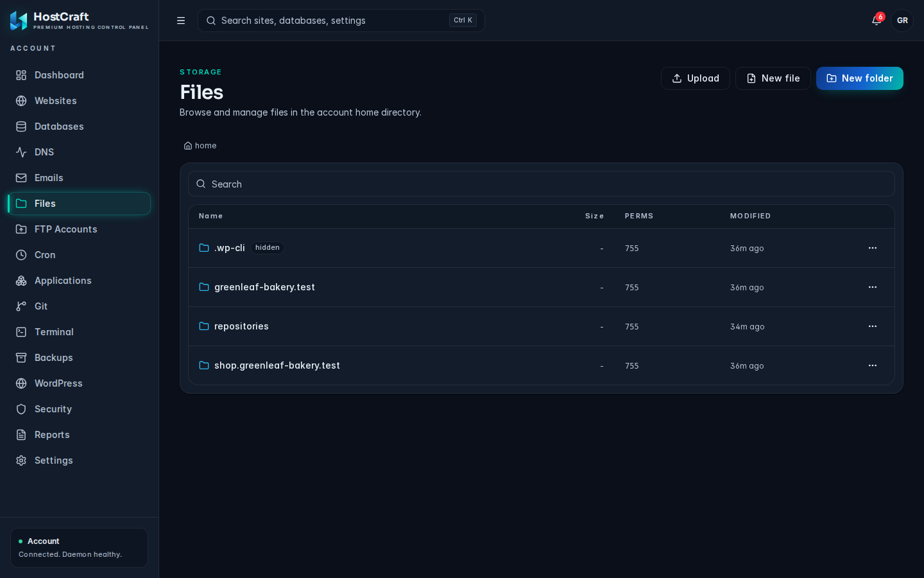This screenshot has width=924, height=578.
Task: Sort by MODIFIED column header
Action: (751, 216)
